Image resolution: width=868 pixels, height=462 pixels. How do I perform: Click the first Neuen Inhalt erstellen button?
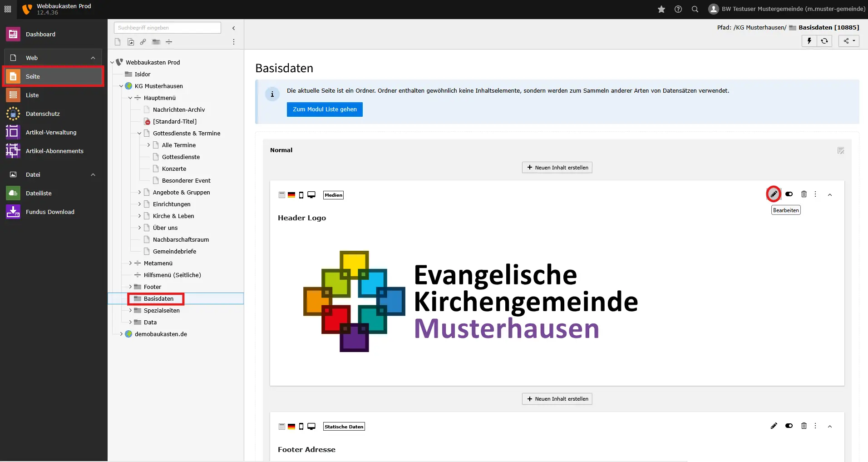(x=557, y=168)
